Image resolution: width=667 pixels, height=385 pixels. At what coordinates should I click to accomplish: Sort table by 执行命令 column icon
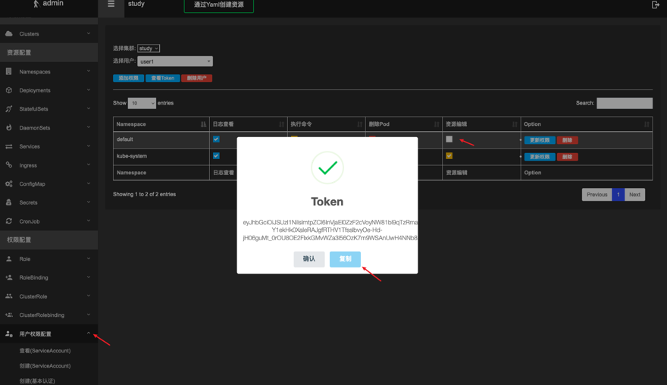tap(359, 124)
